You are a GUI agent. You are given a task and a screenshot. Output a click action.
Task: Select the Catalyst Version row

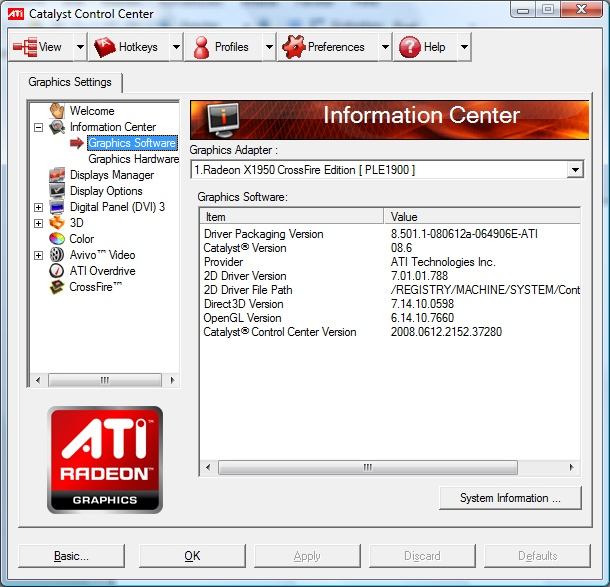pyautogui.click(x=390, y=248)
